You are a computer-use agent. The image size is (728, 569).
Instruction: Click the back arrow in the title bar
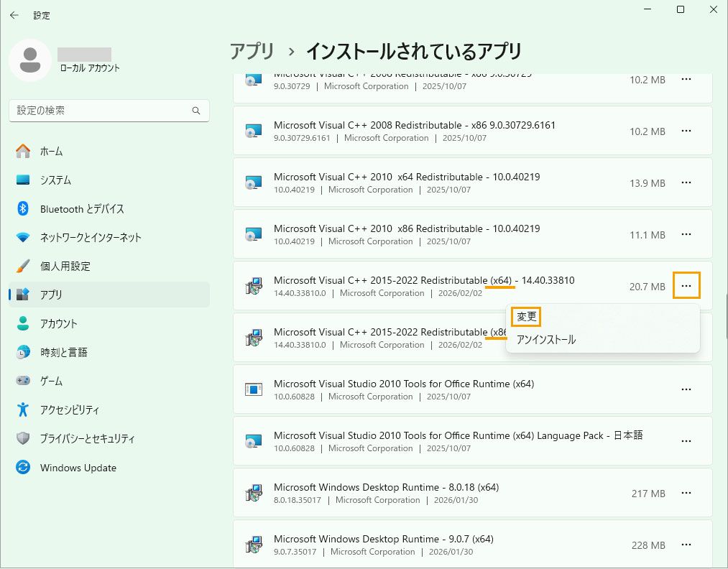14,14
